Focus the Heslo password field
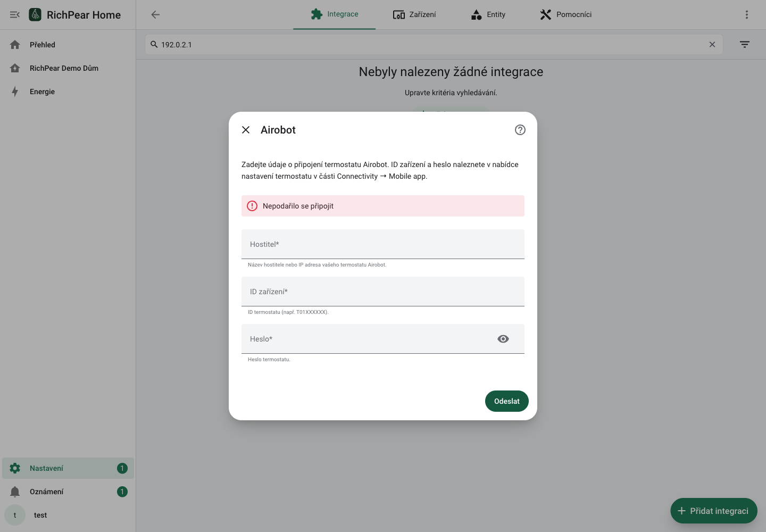766x532 pixels. tap(367, 339)
